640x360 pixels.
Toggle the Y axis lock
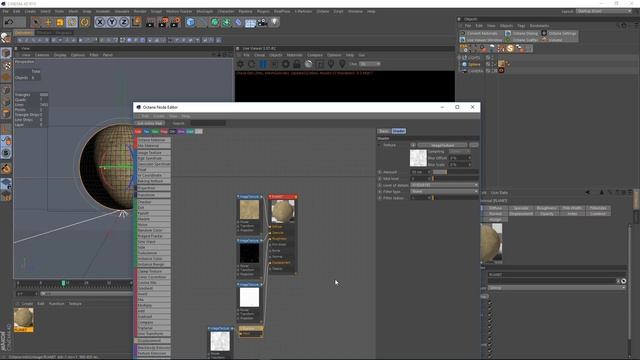click(x=112, y=22)
